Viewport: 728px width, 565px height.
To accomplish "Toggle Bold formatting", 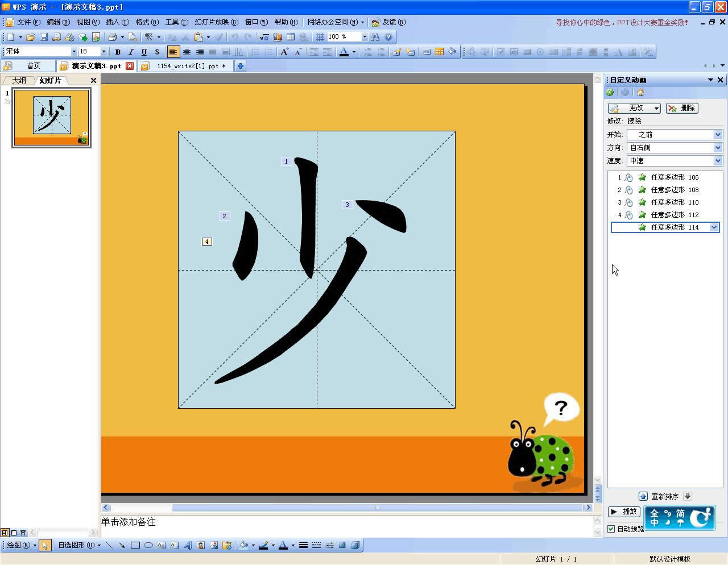I will 118,52.
